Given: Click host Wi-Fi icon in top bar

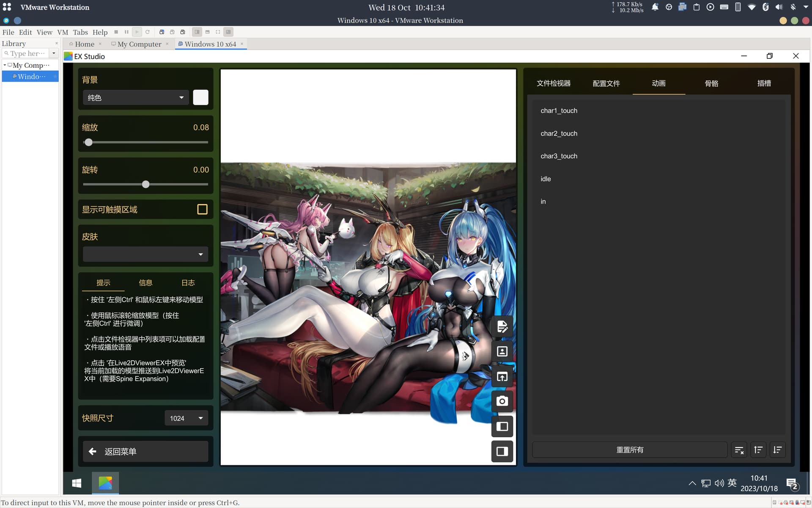Looking at the screenshot, I should (752, 7).
